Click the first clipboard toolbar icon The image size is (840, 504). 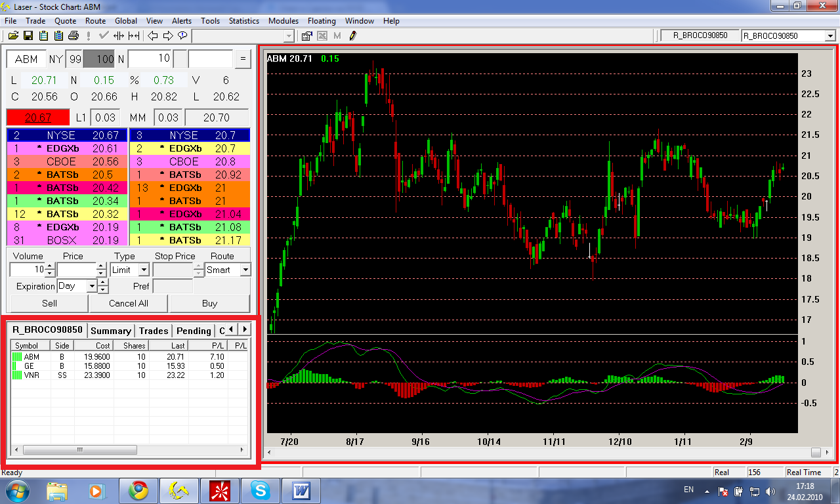tap(43, 35)
